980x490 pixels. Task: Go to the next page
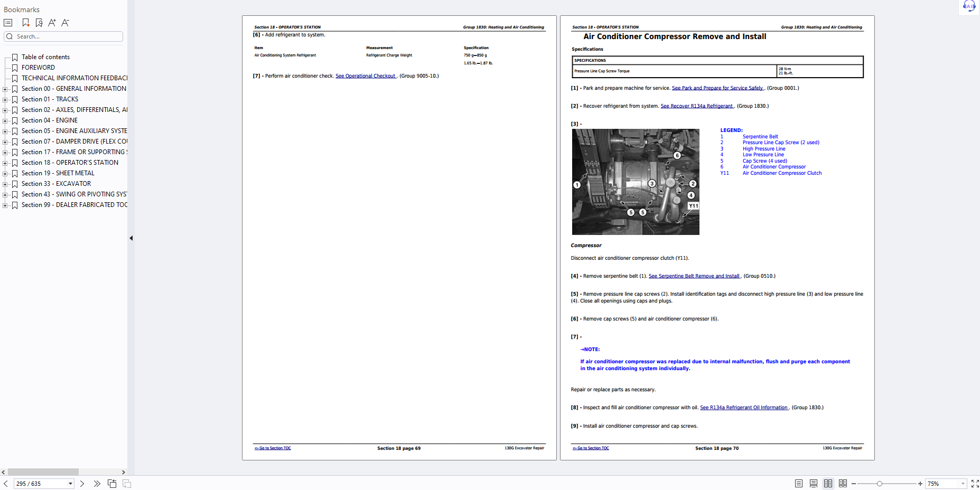tap(82, 484)
